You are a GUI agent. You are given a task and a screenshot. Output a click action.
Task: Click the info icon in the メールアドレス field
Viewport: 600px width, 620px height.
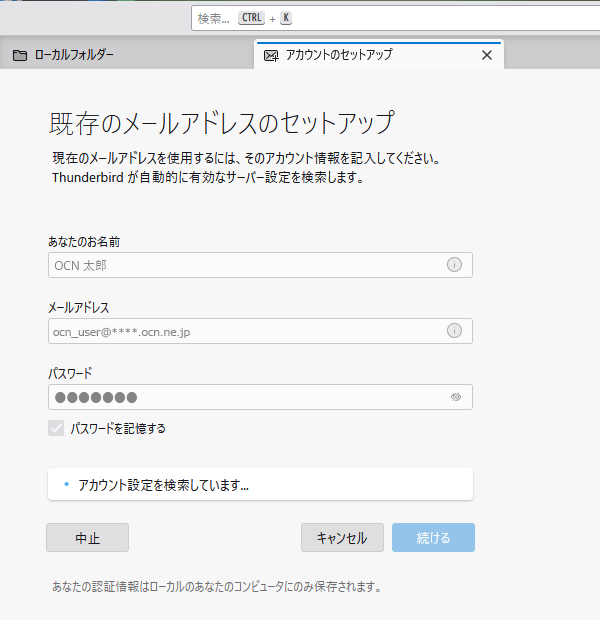click(x=454, y=331)
